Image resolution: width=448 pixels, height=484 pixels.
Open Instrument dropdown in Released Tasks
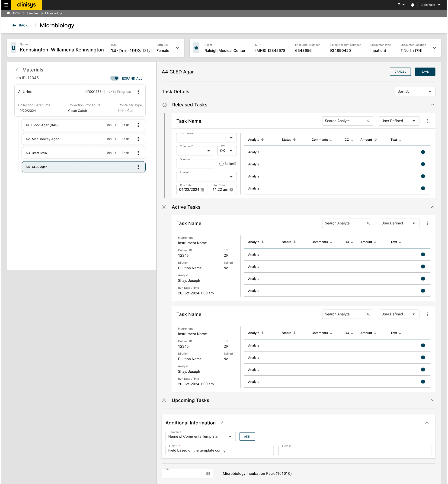[206, 138]
